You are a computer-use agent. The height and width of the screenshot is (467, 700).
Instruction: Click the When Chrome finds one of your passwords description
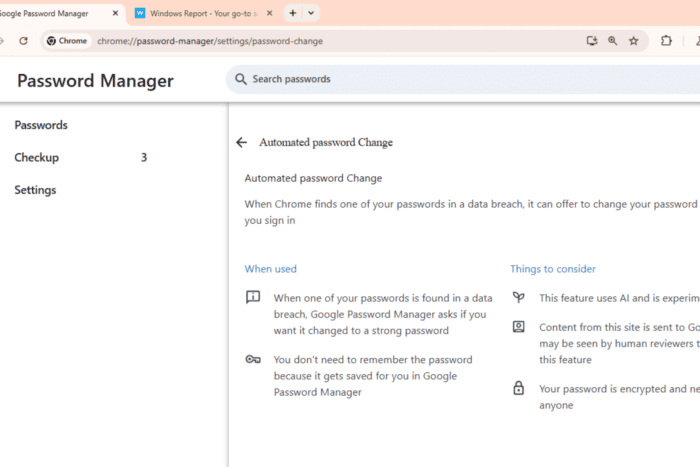[472, 212]
